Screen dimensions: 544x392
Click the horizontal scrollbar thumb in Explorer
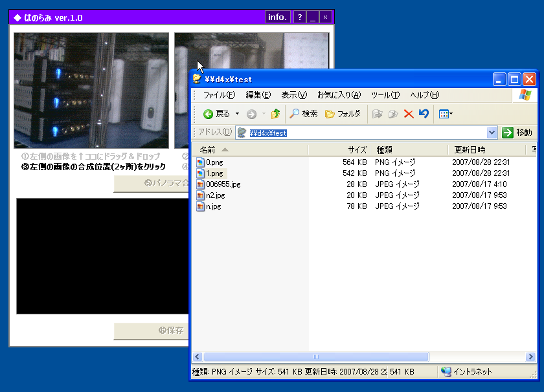point(316,356)
